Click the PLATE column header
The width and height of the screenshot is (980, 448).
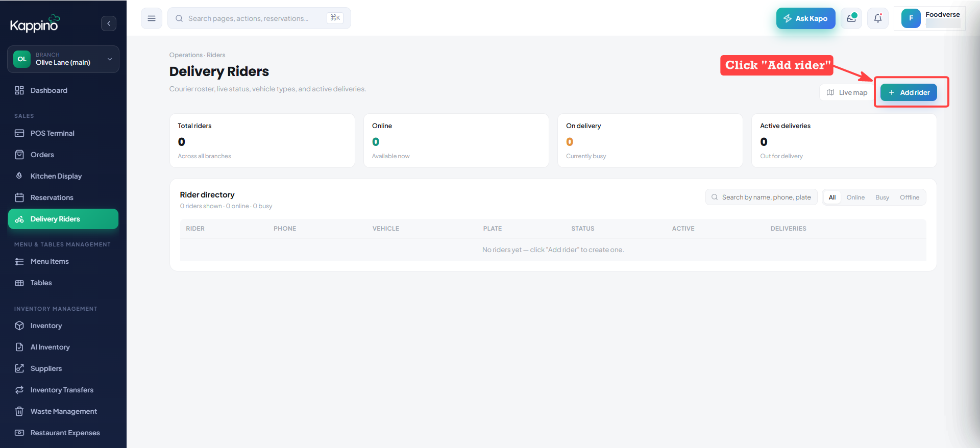pyautogui.click(x=493, y=229)
